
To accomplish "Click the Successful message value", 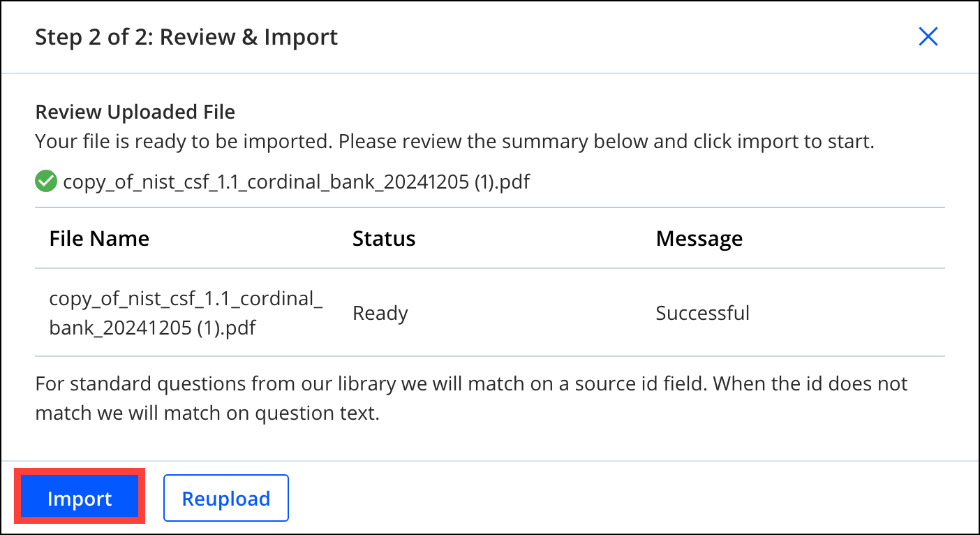I will pos(703,313).
